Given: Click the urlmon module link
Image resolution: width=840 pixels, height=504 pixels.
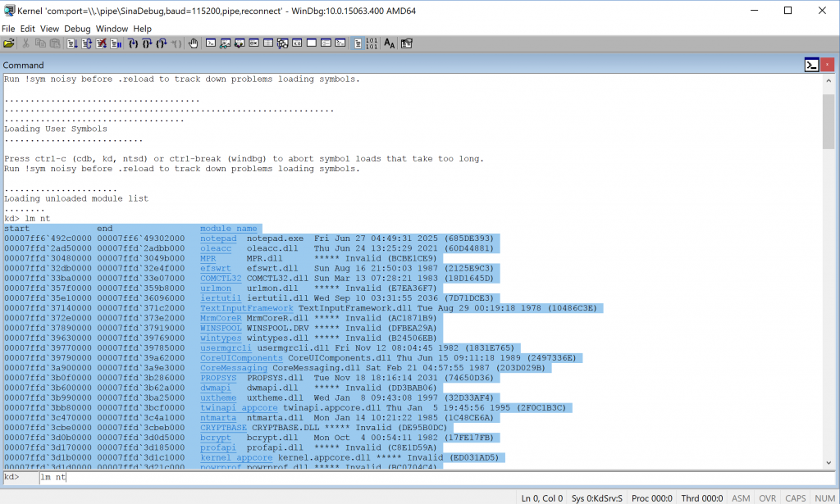Looking at the screenshot, I should (x=216, y=288).
